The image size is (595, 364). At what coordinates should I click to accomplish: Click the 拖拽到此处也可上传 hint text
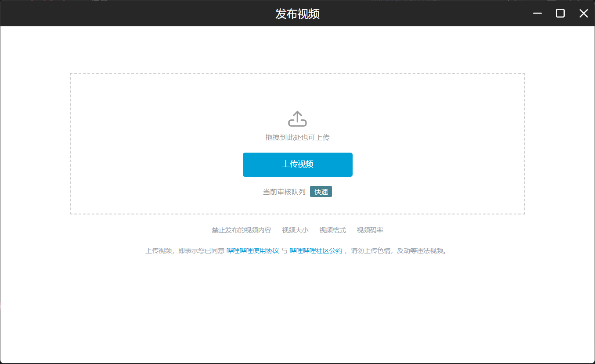point(297,137)
